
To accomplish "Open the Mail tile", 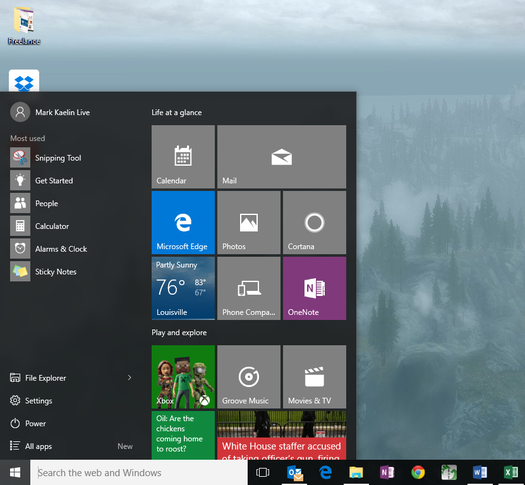I will tap(282, 157).
